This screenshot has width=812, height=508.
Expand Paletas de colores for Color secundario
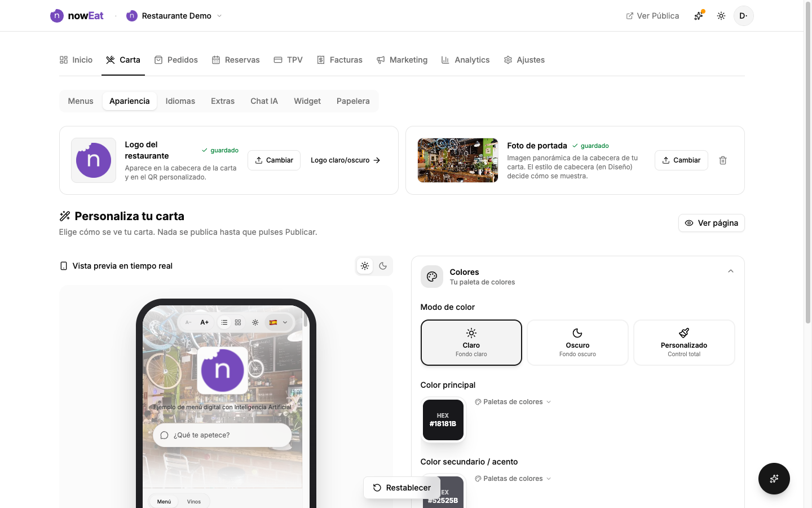[513, 479]
